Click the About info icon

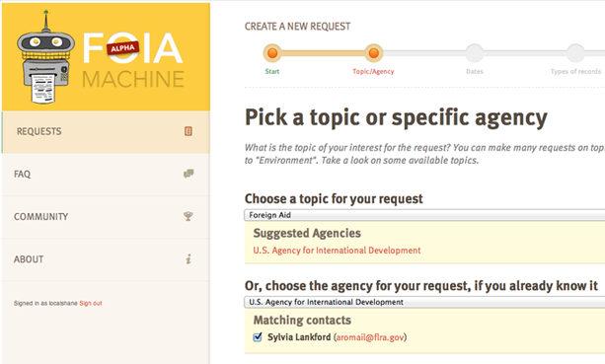point(189,259)
